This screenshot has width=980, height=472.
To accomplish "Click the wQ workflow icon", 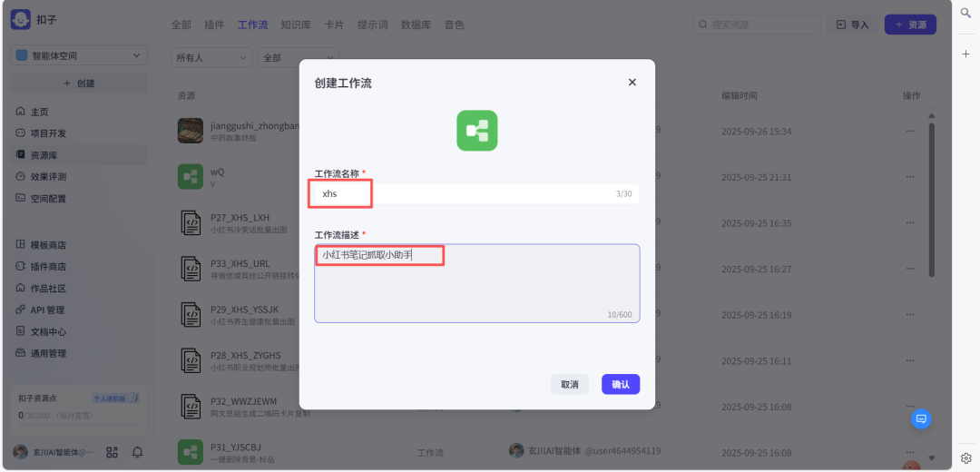I will tap(190, 177).
